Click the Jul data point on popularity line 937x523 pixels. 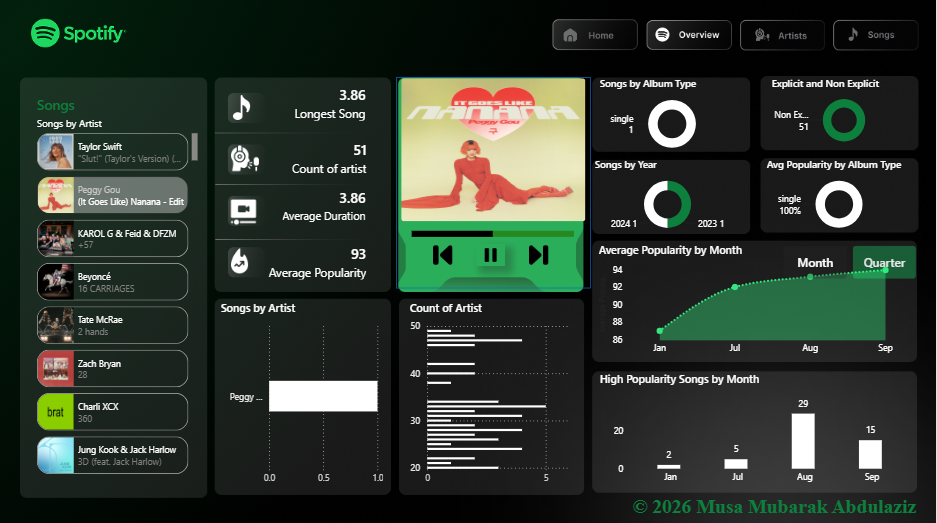click(x=735, y=288)
